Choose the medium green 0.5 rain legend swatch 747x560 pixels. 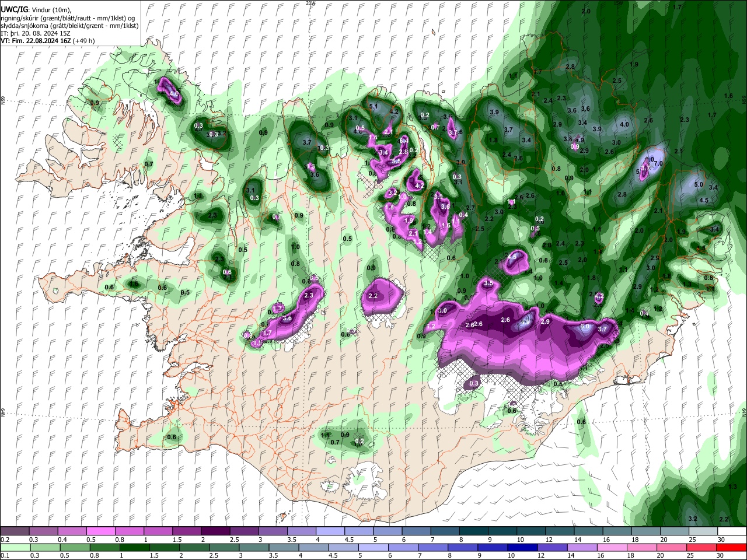click(75, 547)
